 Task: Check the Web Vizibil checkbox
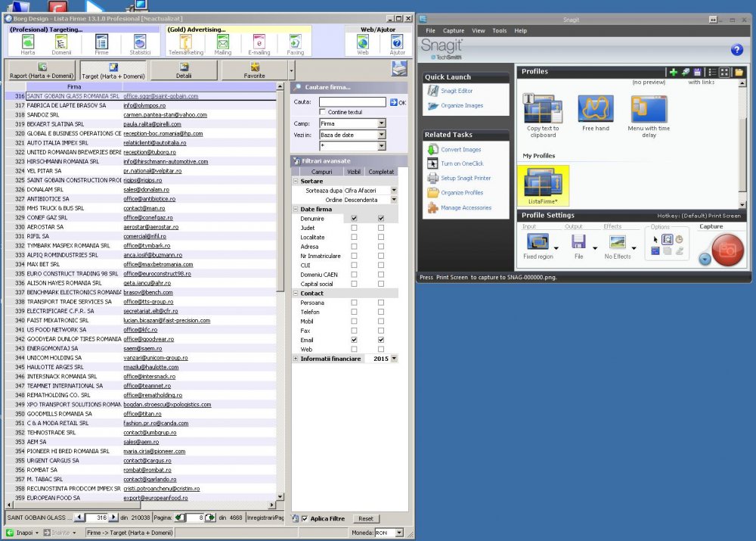354,349
